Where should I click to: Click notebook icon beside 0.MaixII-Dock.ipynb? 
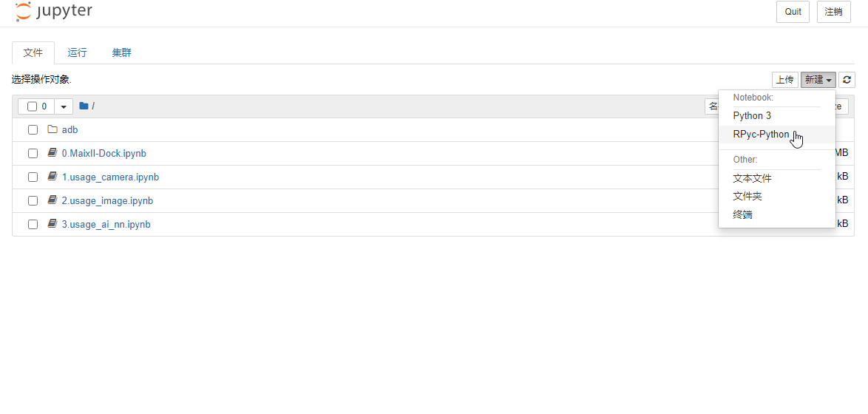[x=52, y=153]
